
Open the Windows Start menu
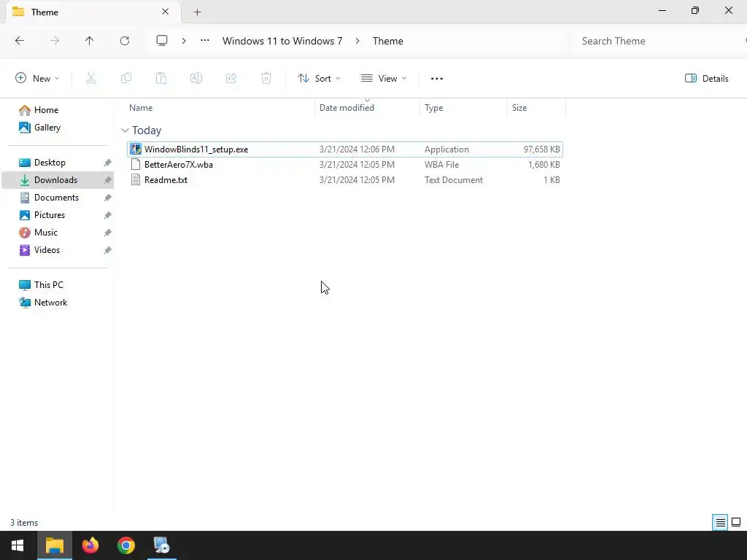point(18,545)
